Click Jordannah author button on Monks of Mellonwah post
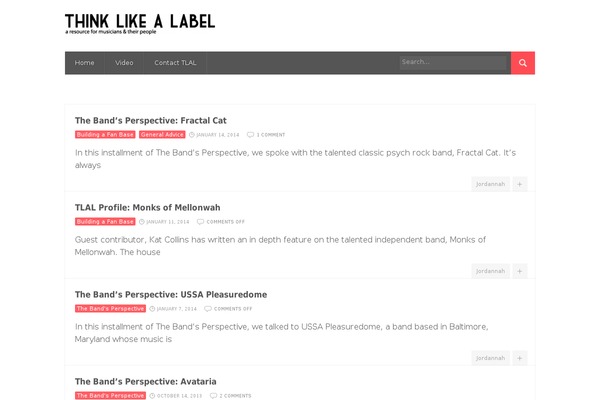 (491, 271)
